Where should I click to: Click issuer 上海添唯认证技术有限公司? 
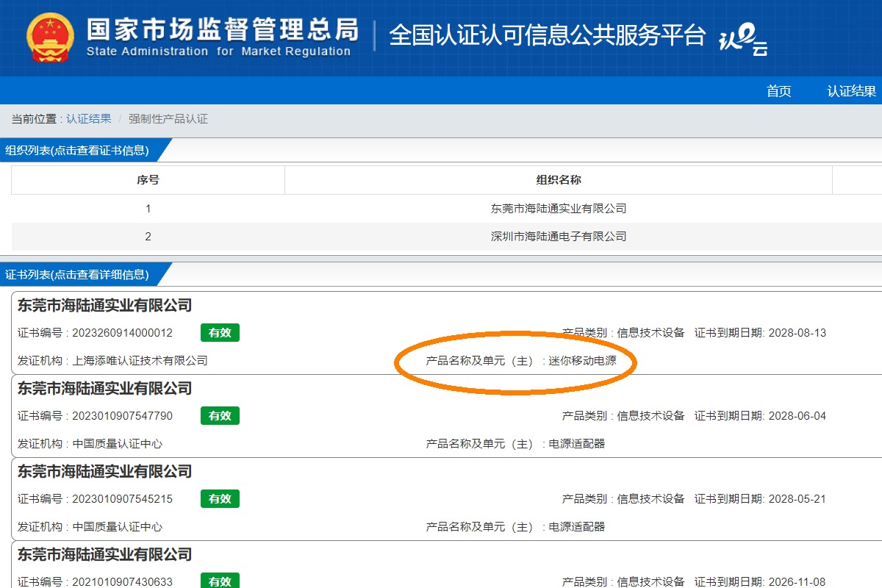[140, 361]
